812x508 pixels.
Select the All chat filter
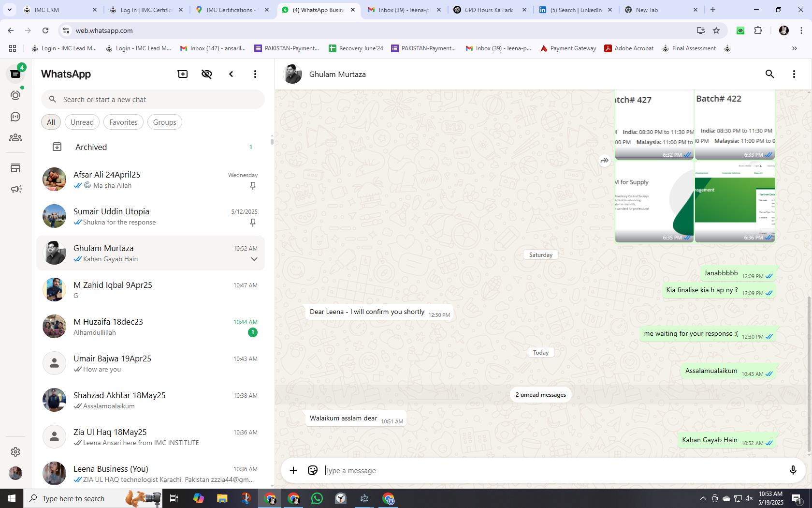(x=51, y=122)
